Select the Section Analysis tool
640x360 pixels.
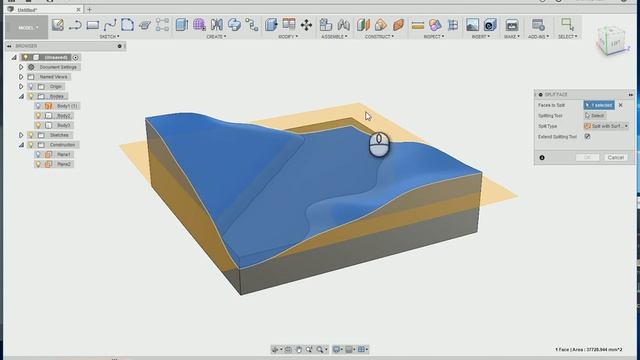click(453, 25)
